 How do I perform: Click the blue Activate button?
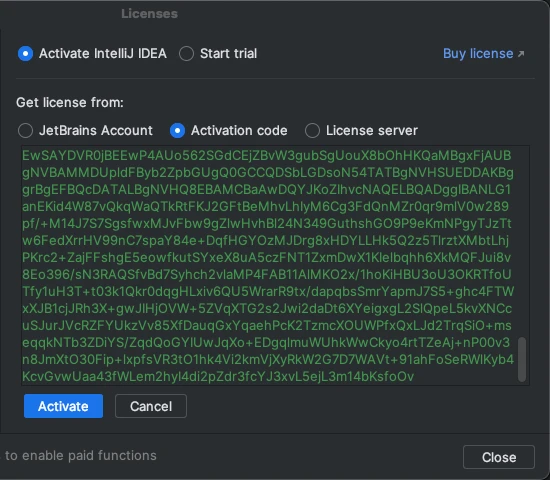tap(63, 406)
